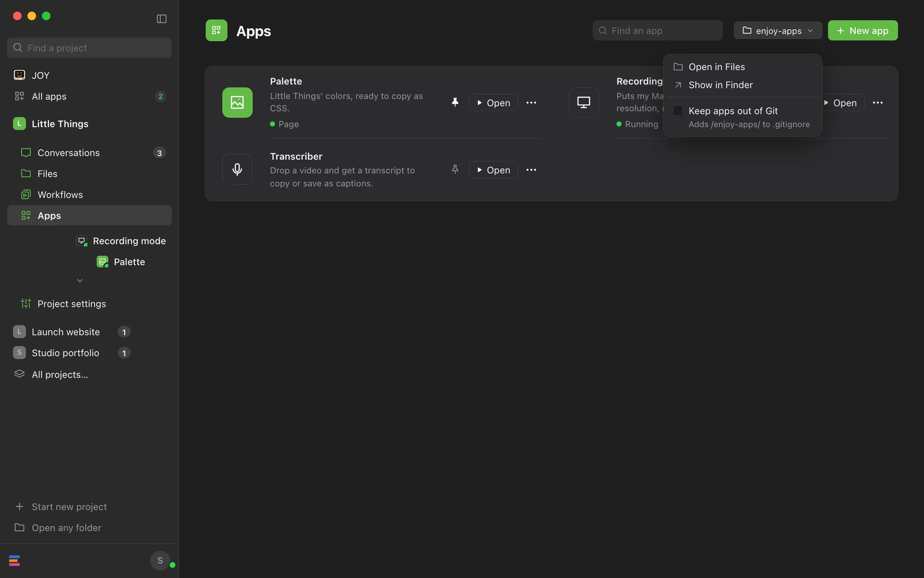
Task: Open the Palette app
Action: (493, 103)
